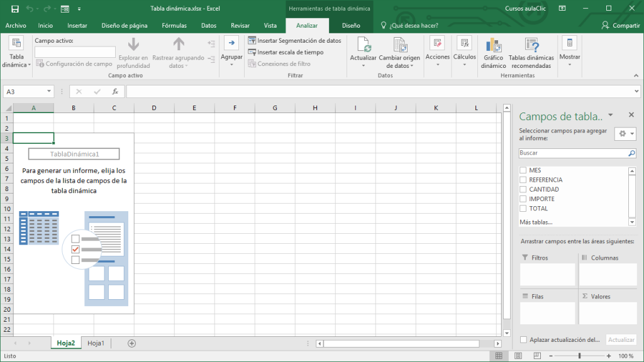Select the Hoja1 sheet tab

point(96,343)
